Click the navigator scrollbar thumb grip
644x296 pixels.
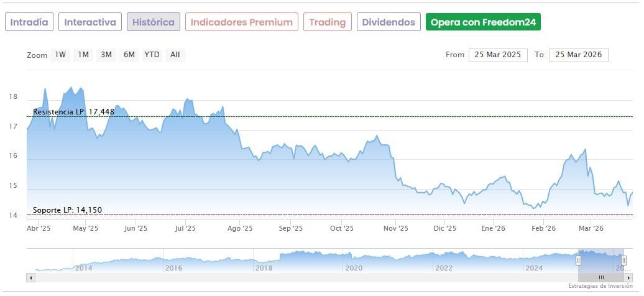601,277
